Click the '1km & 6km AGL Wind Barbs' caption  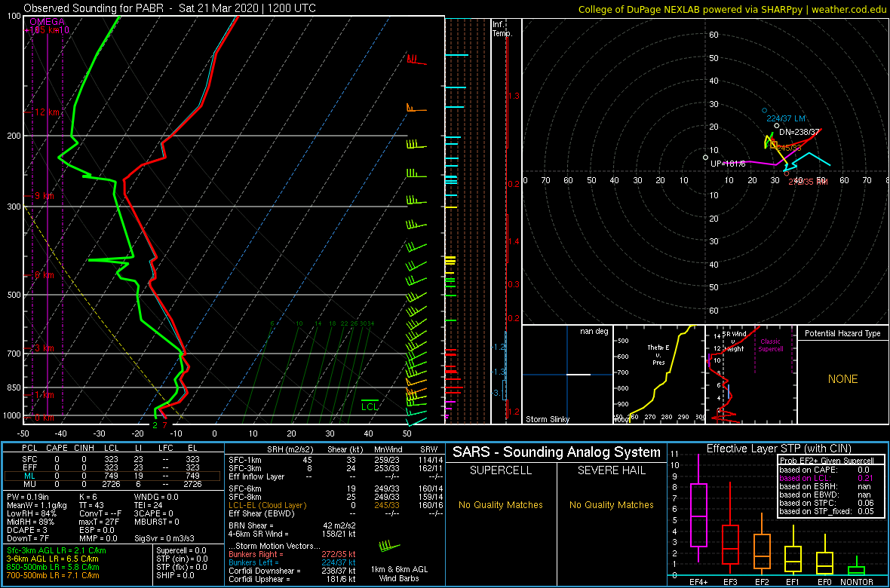pos(399,574)
